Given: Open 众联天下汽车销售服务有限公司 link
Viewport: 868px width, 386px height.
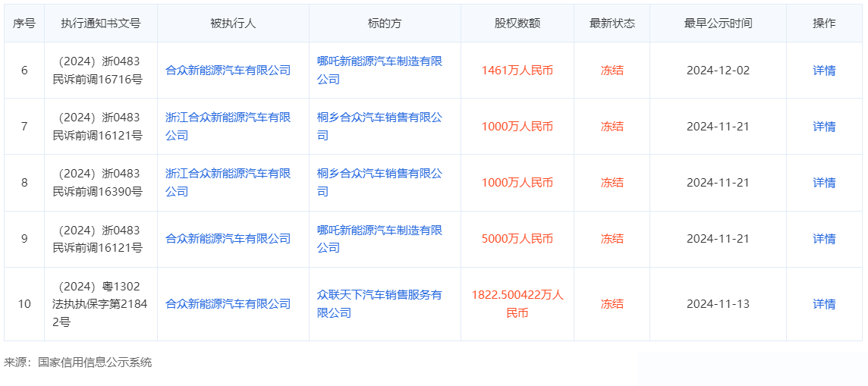Looking at the screenshot, I should pyautogui.click(x=379, y=303).
